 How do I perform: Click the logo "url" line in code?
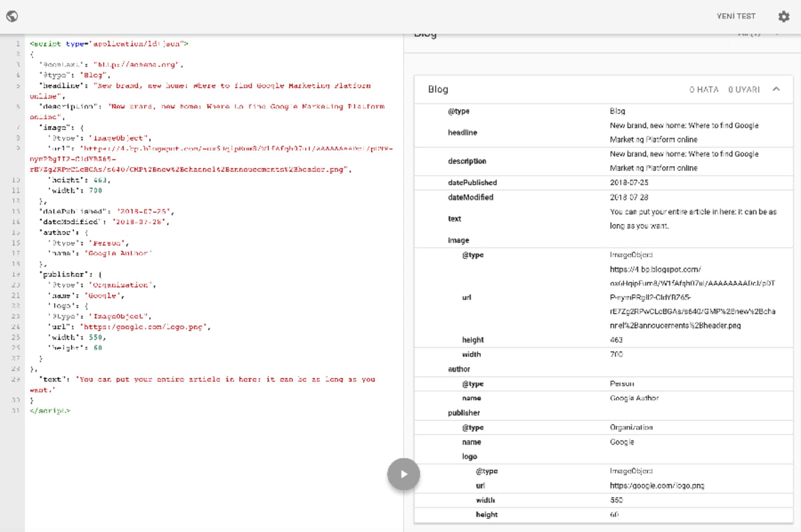pos(129,327)
